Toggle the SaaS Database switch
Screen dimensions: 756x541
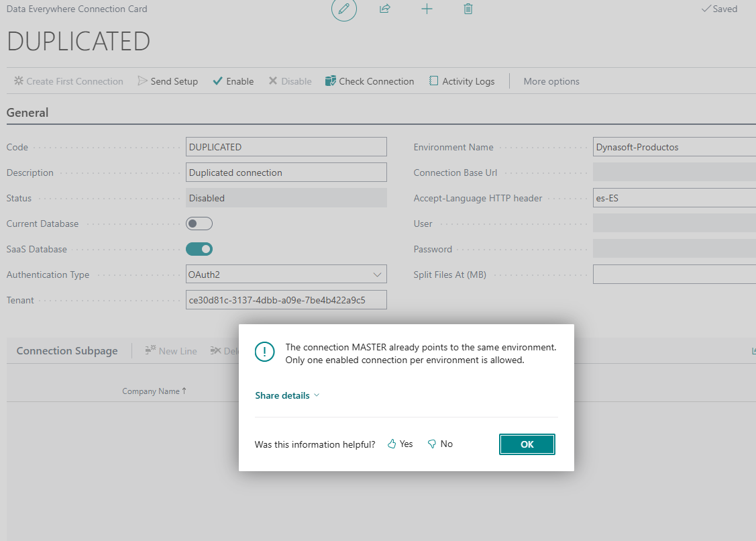(199, 249)
